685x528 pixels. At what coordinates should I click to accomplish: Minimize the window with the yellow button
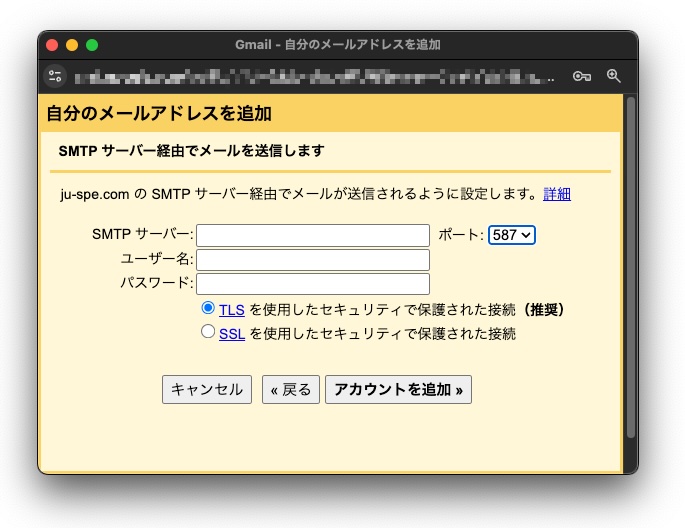72,45
